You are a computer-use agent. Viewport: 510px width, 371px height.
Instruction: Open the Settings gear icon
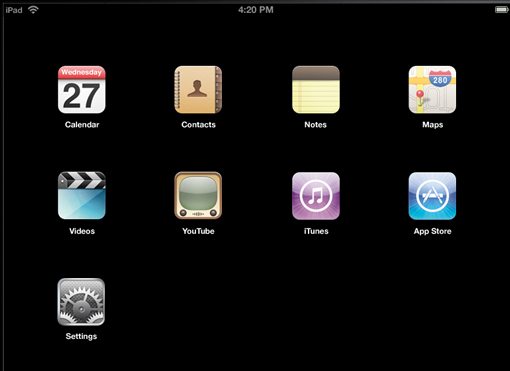81,302
